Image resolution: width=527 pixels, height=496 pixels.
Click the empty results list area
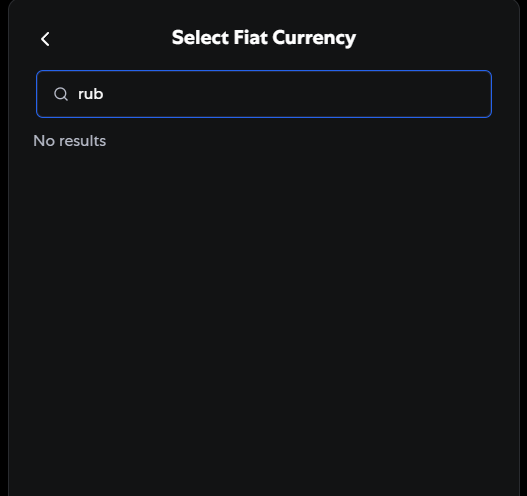click(x=264, y=302)
